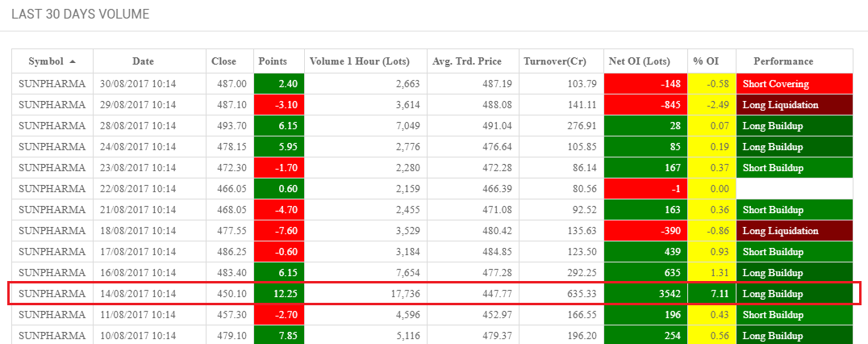This screenshot has height=344, width=868.
Task: Click date 29/08/2017 10:14
Action: (x=138, y=105)
